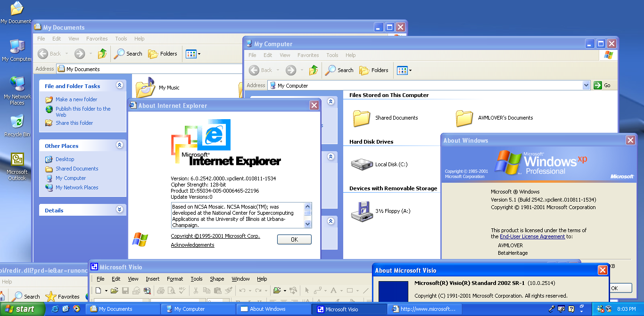Viewport: 644px width, 316px height.
Task: Select the 3½ Floppy (A:) drive
Action: [x=362, y=211]
